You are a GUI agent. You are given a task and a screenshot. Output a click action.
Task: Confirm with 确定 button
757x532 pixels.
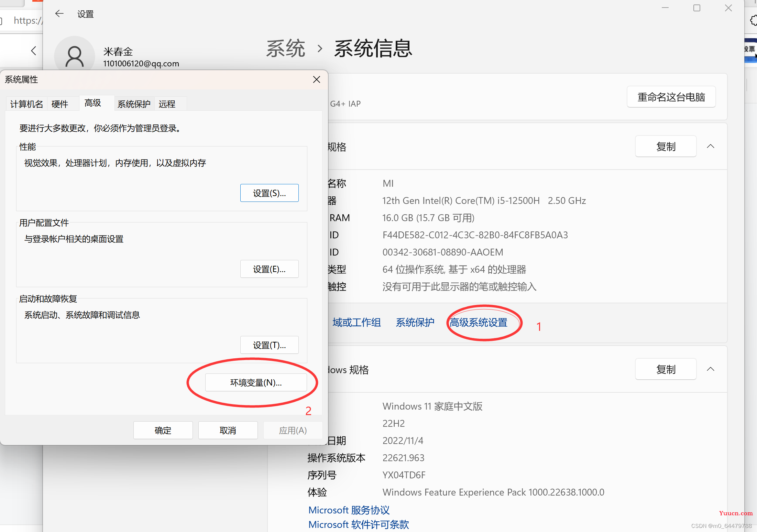[163, 430]
